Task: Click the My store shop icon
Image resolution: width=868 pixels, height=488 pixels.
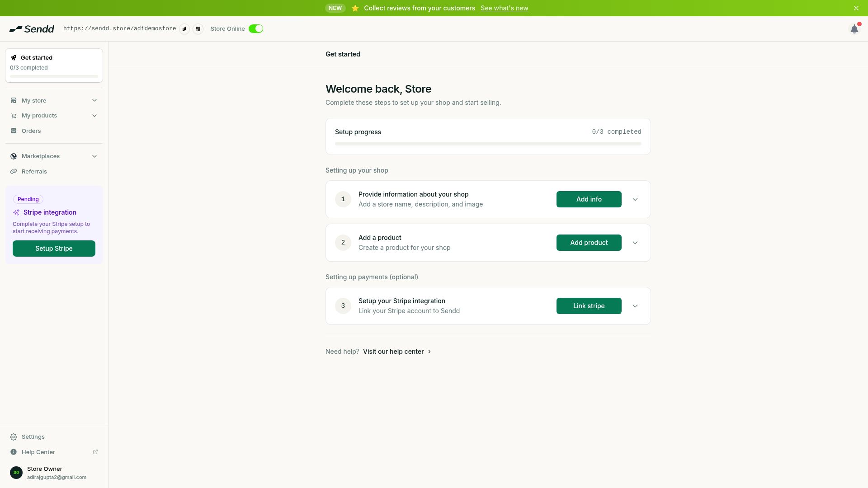Action: [x=14, y=101]
